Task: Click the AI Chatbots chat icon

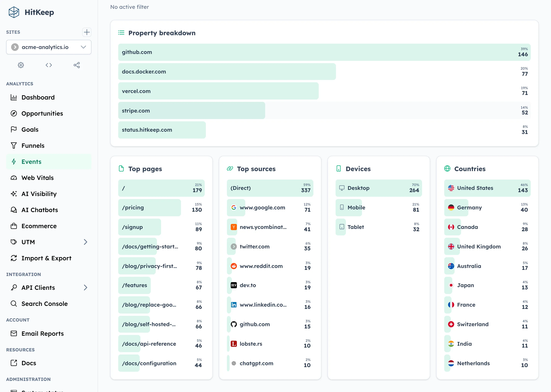Action: (14, 210)
